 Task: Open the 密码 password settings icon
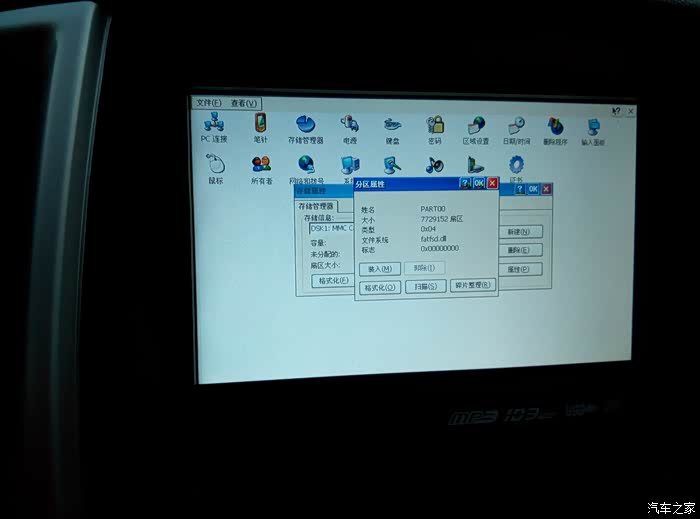click(x=435, y=130)
